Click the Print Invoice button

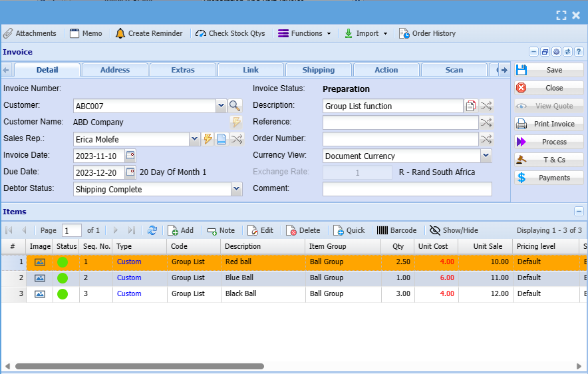[549, 124]
